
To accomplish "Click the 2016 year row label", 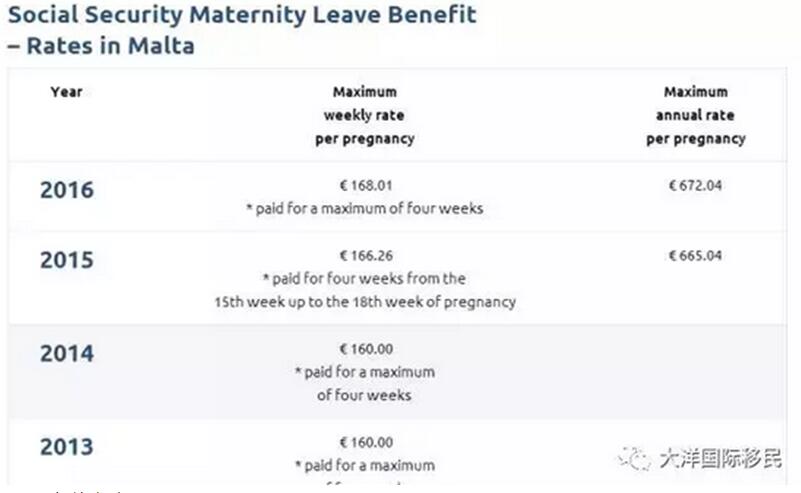I will (x=67, y=190).
